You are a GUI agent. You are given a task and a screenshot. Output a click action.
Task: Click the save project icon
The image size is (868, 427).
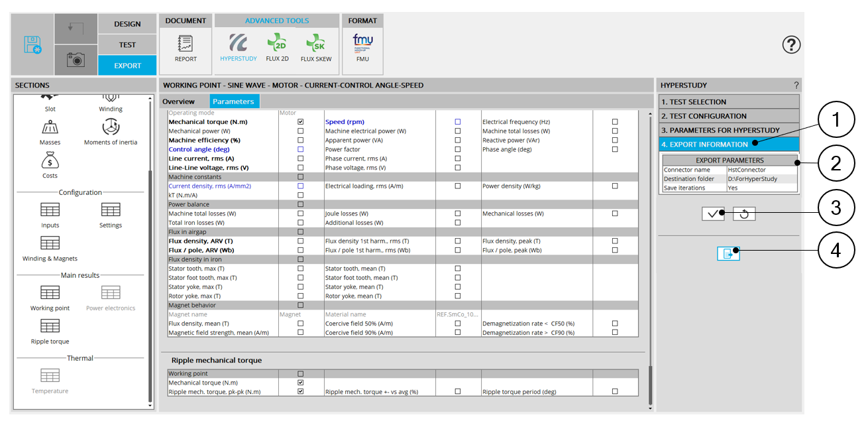(32, 44)
